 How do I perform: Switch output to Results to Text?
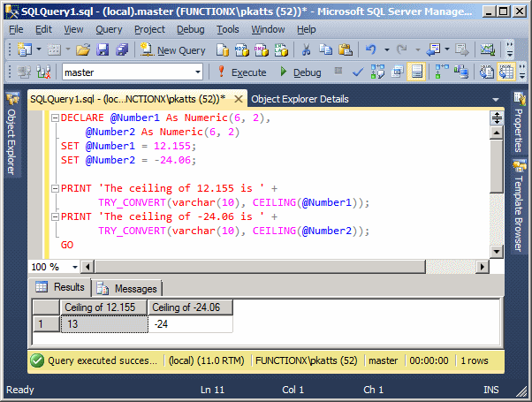(487, 72)
